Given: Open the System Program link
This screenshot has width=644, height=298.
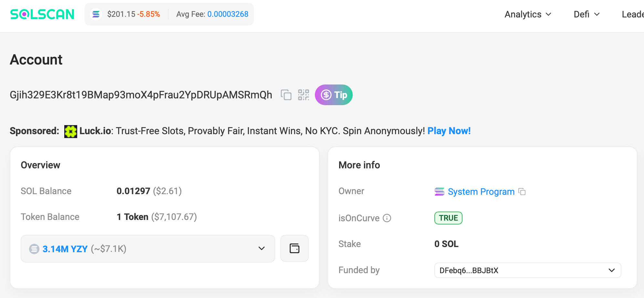Looking at the screenshot, I should [481, 192].
